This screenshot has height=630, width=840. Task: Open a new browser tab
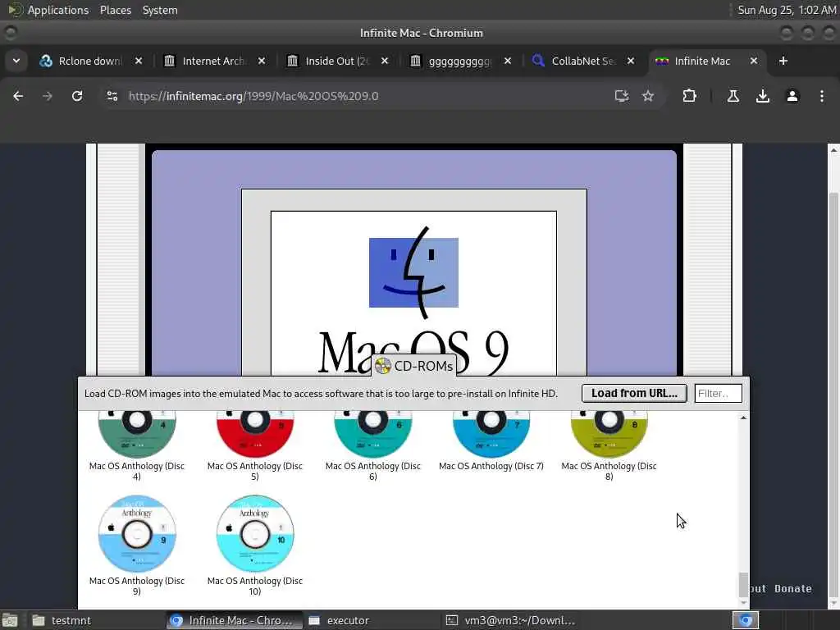[783, 61]
